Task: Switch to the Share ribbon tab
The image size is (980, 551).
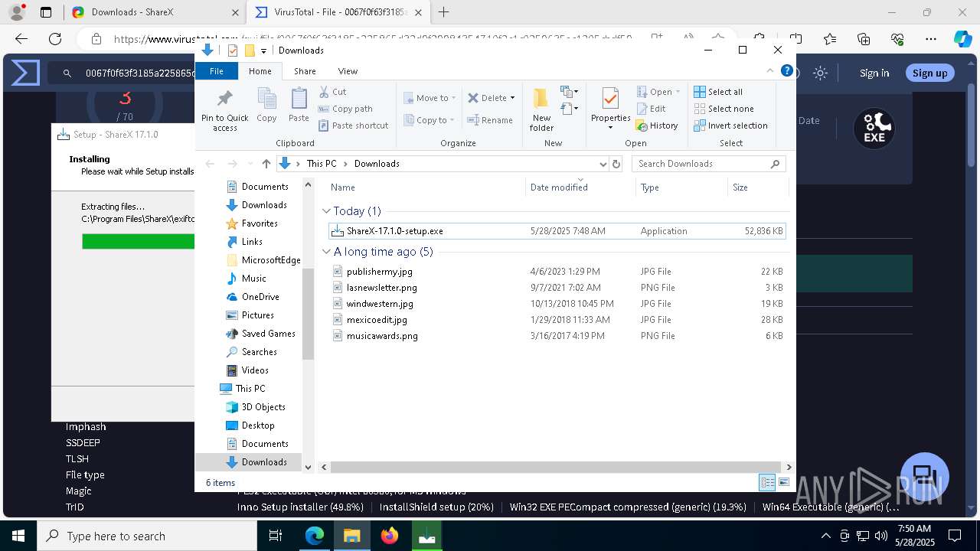Action: (305, 71)
